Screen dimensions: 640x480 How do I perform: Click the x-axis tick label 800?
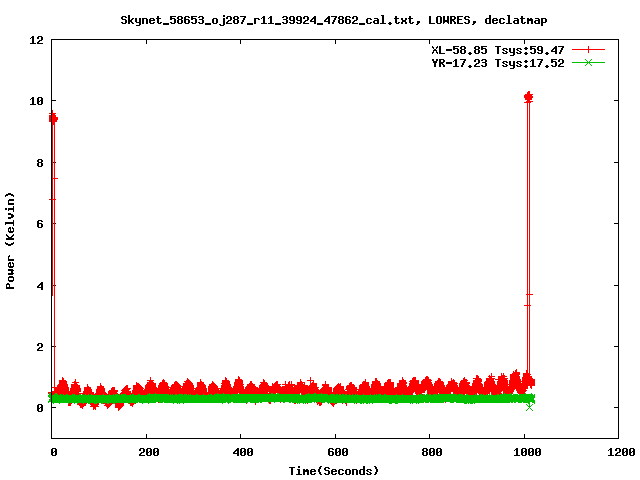coord(431,452)
